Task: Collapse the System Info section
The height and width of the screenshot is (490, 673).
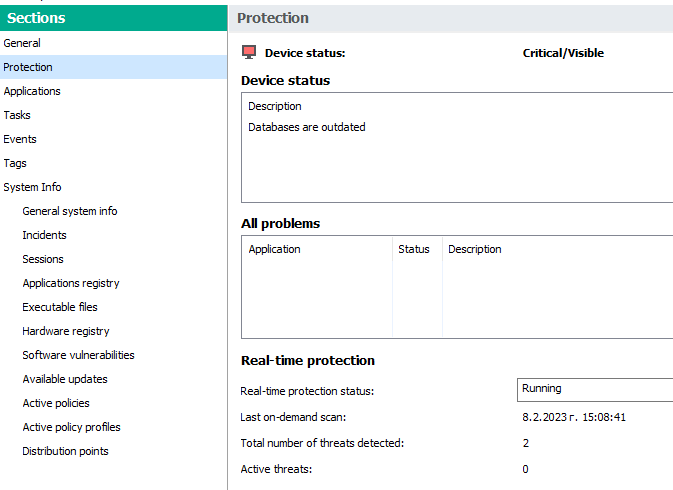Action: (32, 187)
